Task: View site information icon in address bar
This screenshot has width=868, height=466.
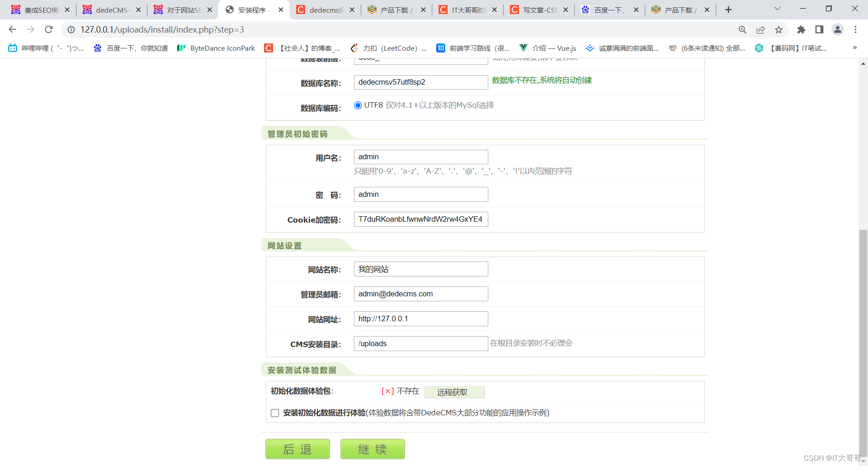Action: (71, 29)
